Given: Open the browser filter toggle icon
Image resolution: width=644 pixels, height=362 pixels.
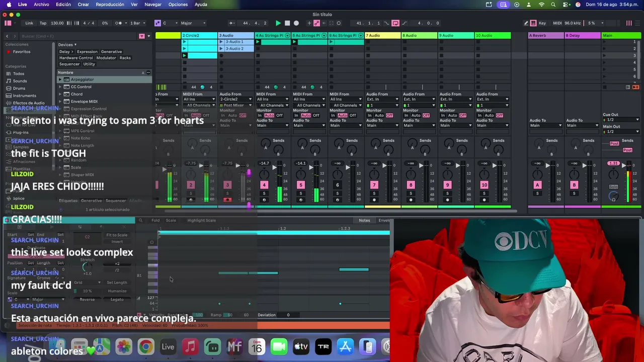Looking at the screenshot, I should [142, 36].
